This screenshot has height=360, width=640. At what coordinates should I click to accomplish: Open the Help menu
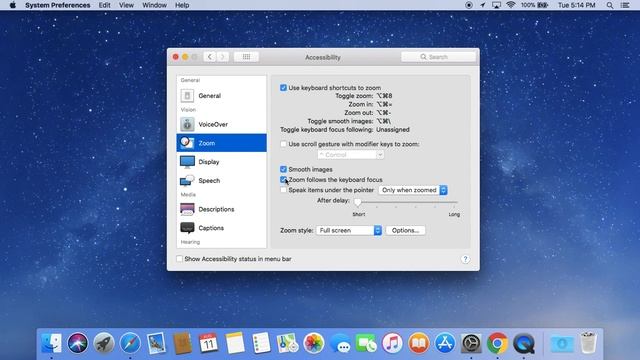[182, 5]
